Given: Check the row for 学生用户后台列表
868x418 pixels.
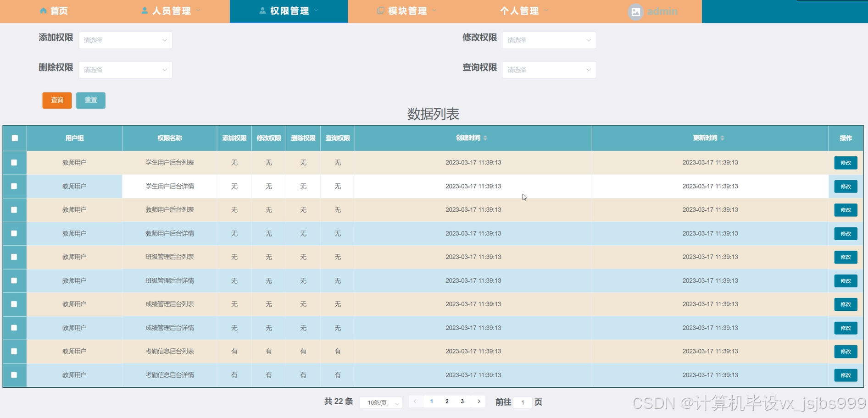Looking at the screenshot, I should pos(14,163).
